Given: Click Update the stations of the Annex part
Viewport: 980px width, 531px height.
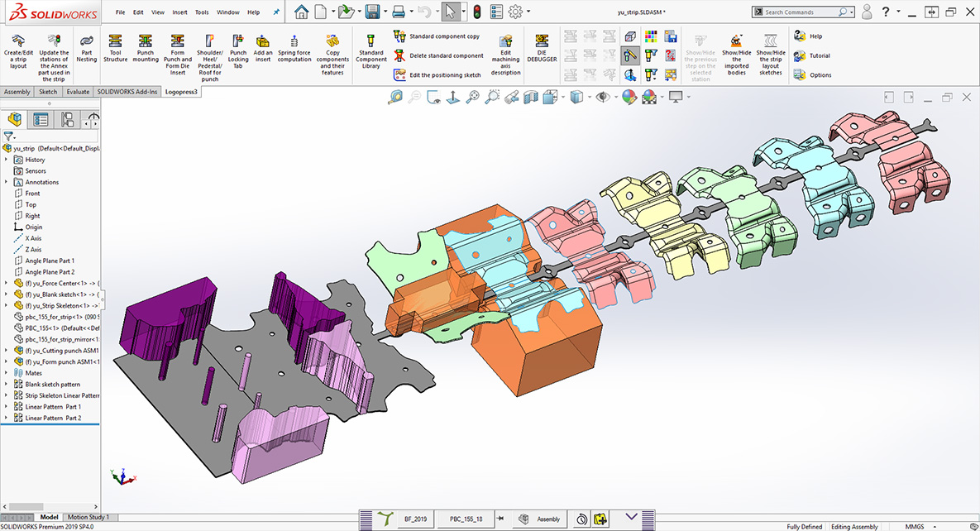Looking at the screenshot, I should pyautogui.click(x=54, y=58).
